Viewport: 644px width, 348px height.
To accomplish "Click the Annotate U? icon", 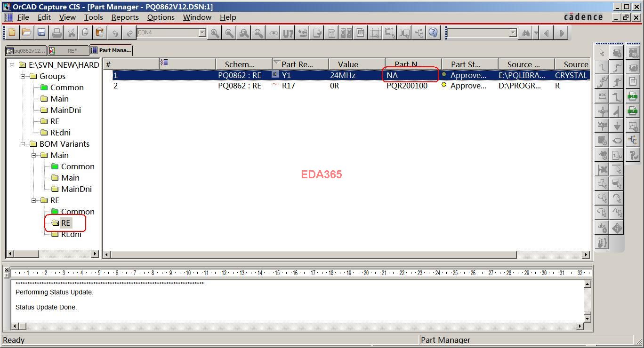I will tap(288, 32).
